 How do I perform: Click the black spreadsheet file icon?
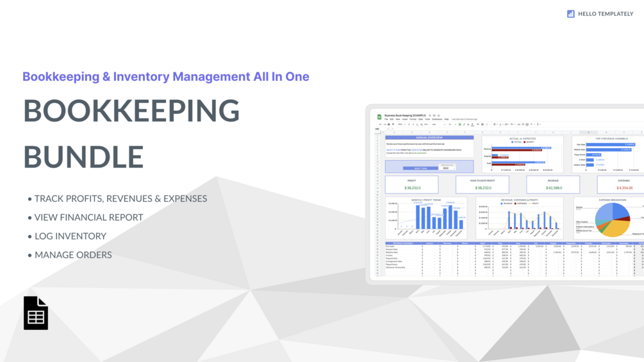coord(36,313)
